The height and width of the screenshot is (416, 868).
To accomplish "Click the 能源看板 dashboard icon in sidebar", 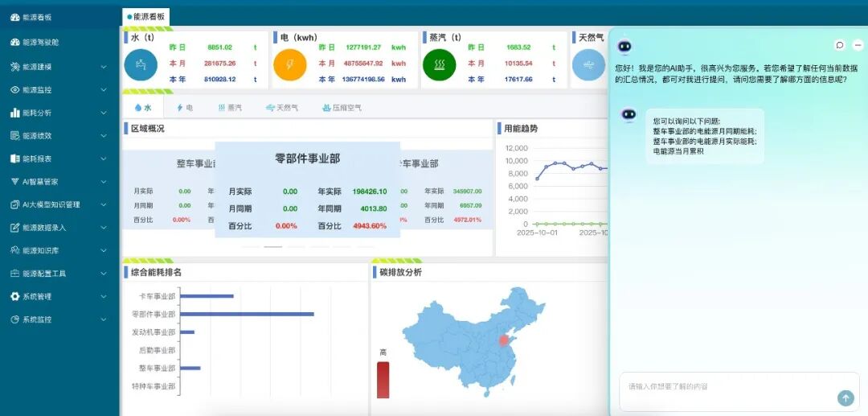I will point(15,17).
